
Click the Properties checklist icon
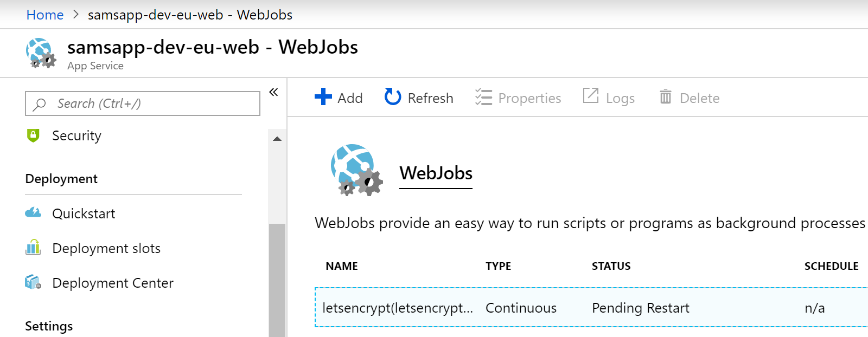(x=483, y=97)
